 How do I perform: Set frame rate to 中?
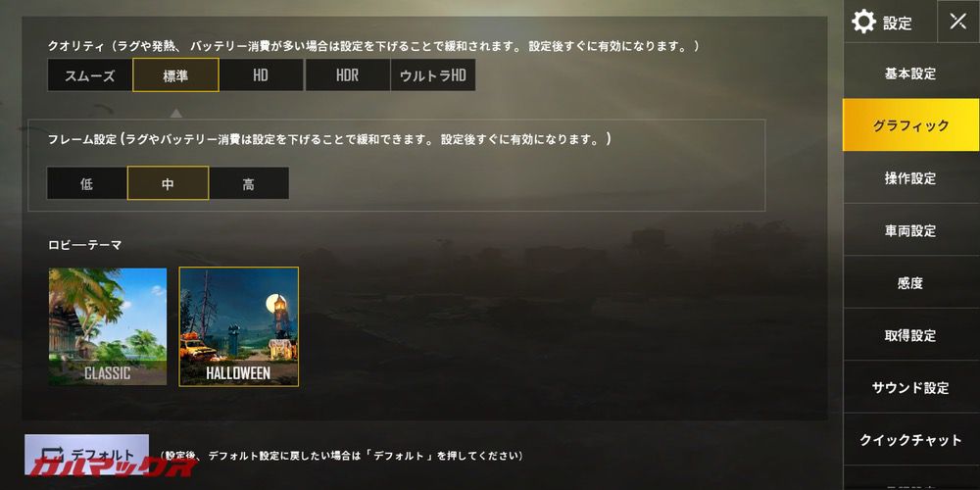pos(169,183)
